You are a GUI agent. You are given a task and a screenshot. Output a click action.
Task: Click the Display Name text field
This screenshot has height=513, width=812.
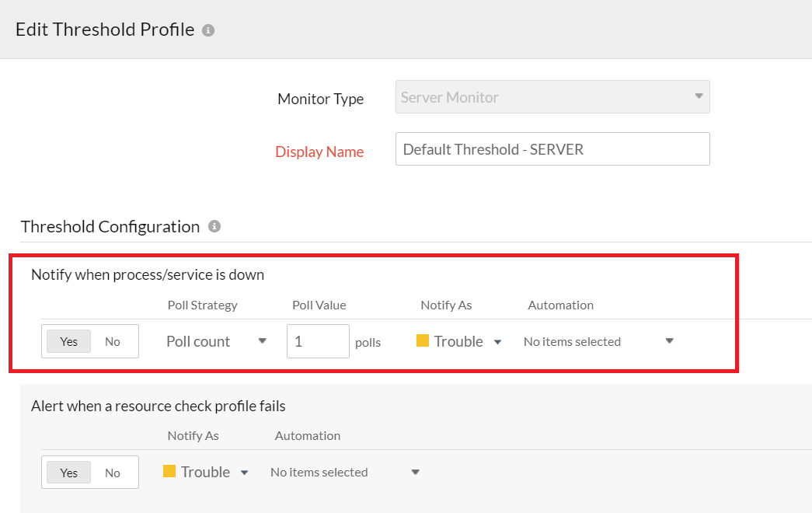pos(552,149)
